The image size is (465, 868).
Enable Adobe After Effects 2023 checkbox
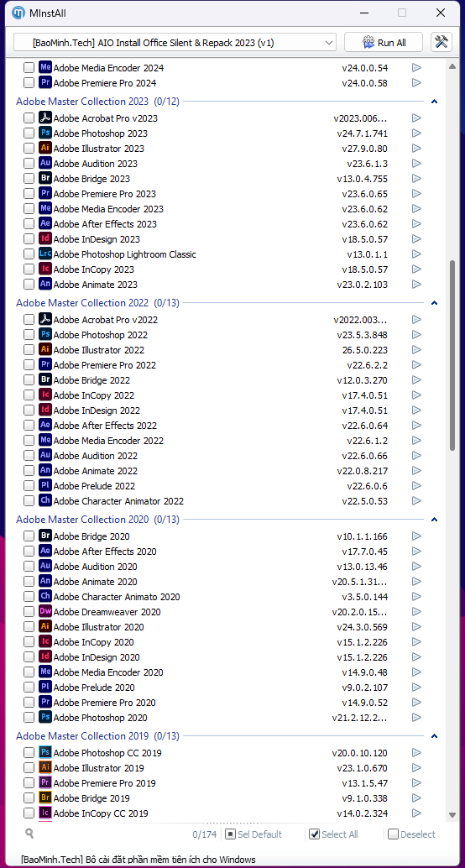29,224
